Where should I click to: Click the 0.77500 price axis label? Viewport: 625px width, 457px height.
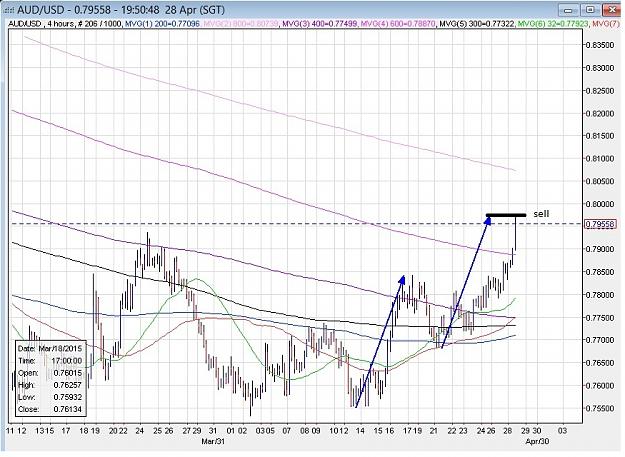pos(600,318)
